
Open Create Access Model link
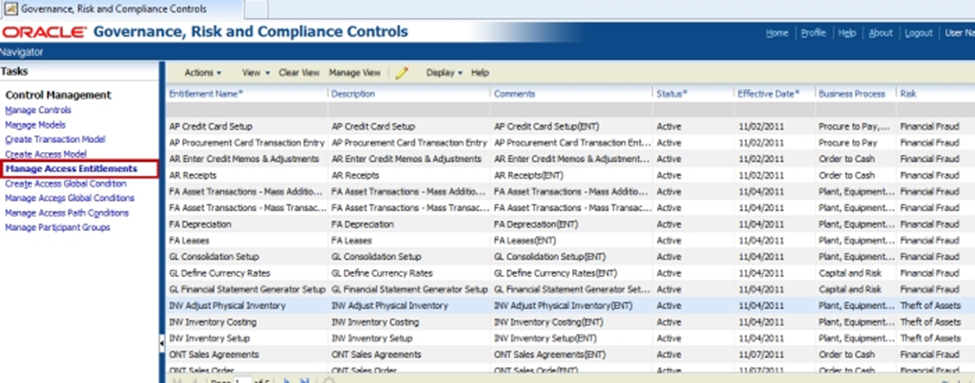(45, 154)
